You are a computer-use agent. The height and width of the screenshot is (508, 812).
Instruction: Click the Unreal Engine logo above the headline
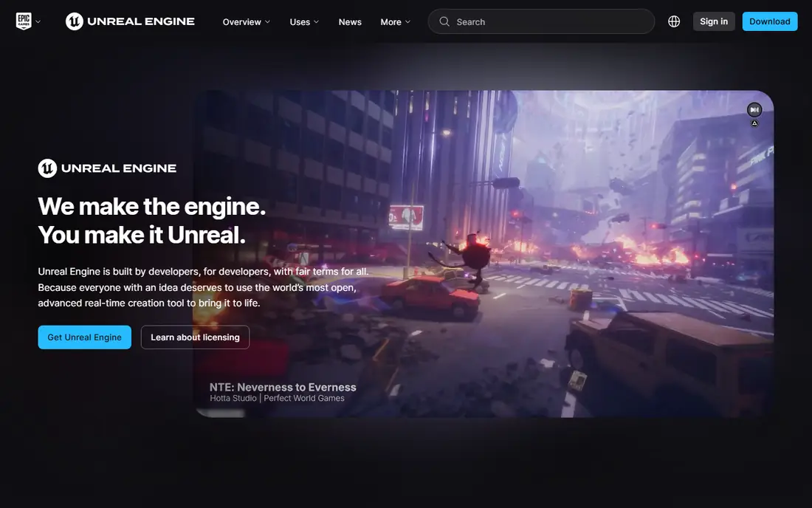pyautogui.click(x=107, y=168)
